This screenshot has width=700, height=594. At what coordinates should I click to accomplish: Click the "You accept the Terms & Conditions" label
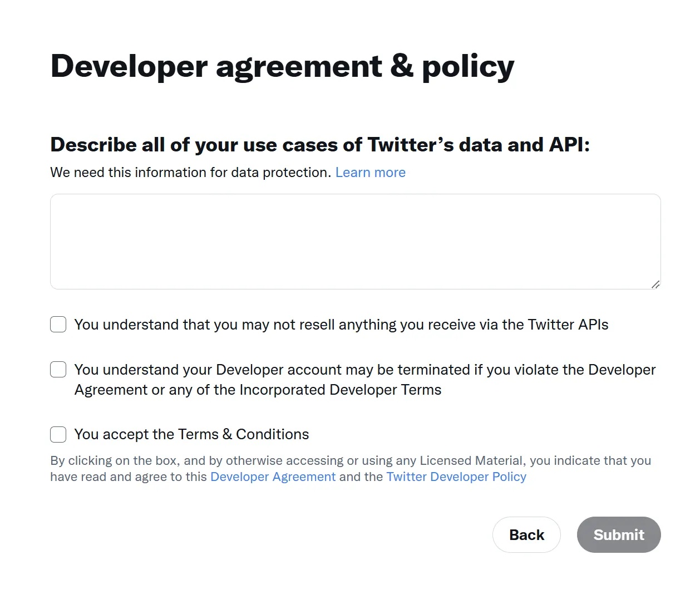pos(191,434)
